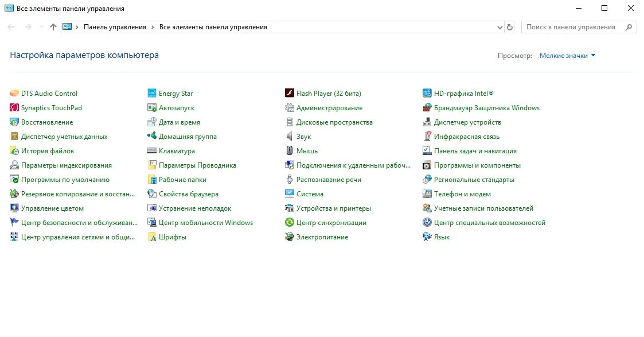
Task: Click Телефон и модем link
Action: pyautogui.click(x=462, y=194)
